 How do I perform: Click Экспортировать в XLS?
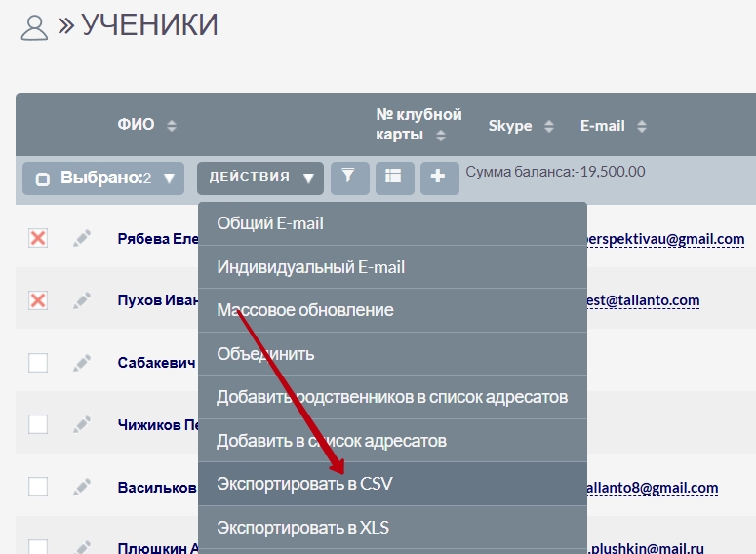click(392, 528)
